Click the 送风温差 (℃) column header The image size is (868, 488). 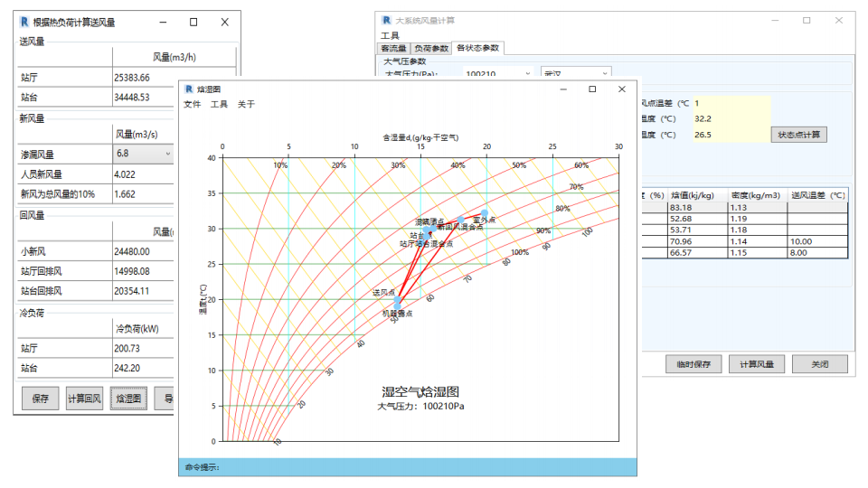[818, 195]
